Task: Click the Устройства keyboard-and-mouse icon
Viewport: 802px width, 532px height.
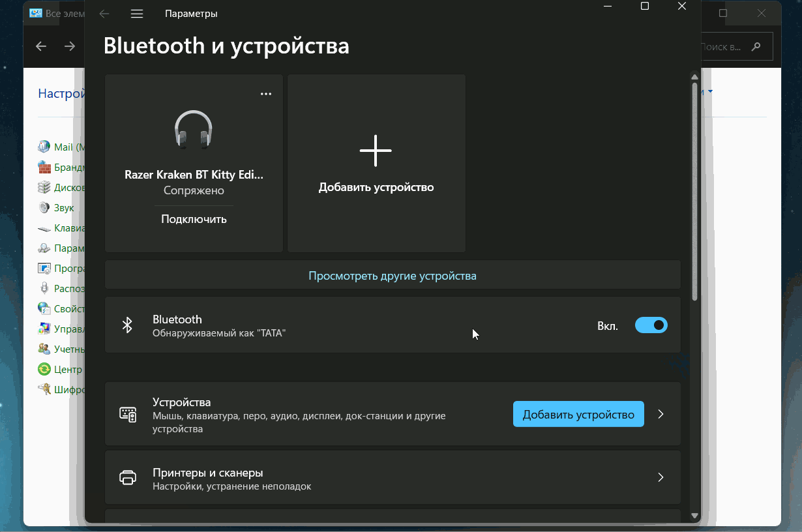Action: pos(128,414)
